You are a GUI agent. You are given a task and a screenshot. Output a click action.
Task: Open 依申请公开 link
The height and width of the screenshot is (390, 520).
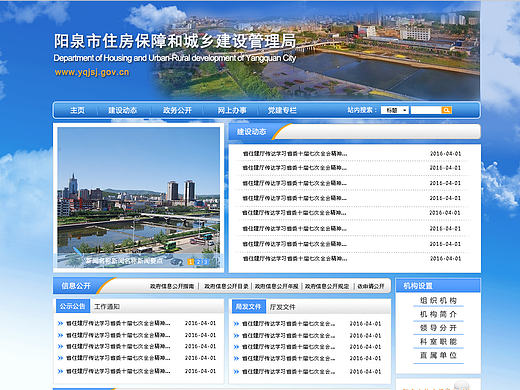point(371,286)
